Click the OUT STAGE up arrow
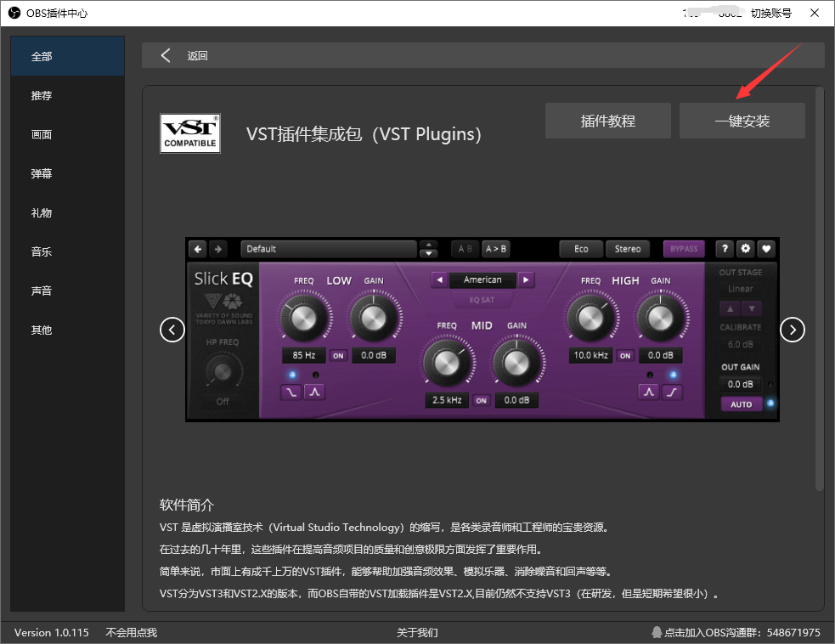This screenshot has height=644, width=835. (x=730, y=308)
